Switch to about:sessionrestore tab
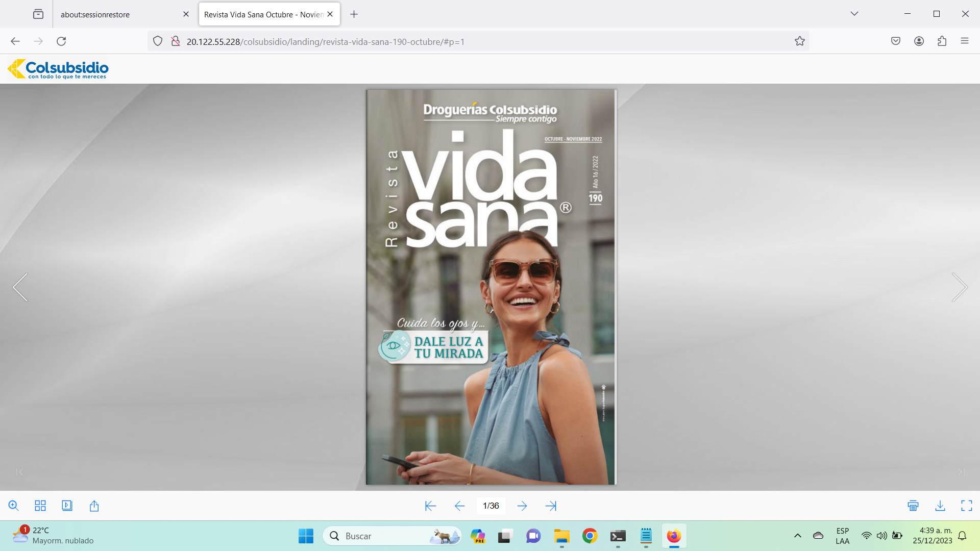980x551 pixels. pyautogui.click(x=95, y=14)
